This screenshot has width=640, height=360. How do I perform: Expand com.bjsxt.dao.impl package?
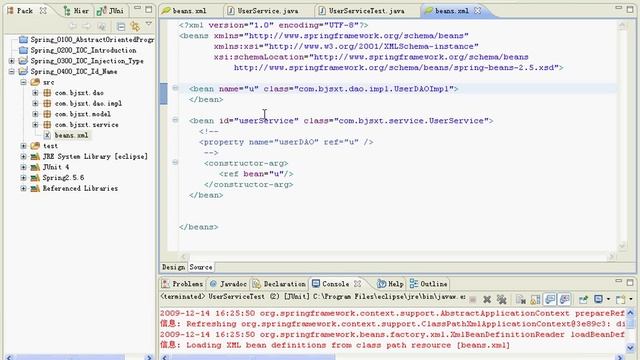pyautogui.click(x=35, y=103)
